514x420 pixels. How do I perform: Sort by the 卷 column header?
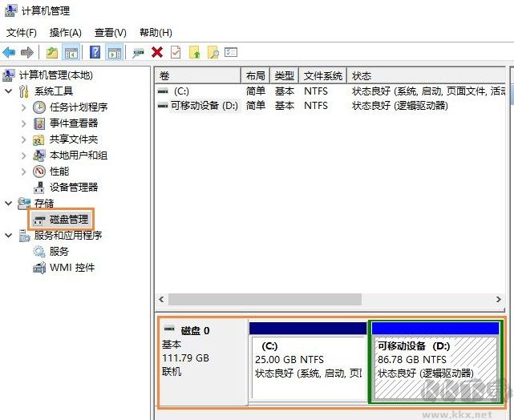[198, 75]
